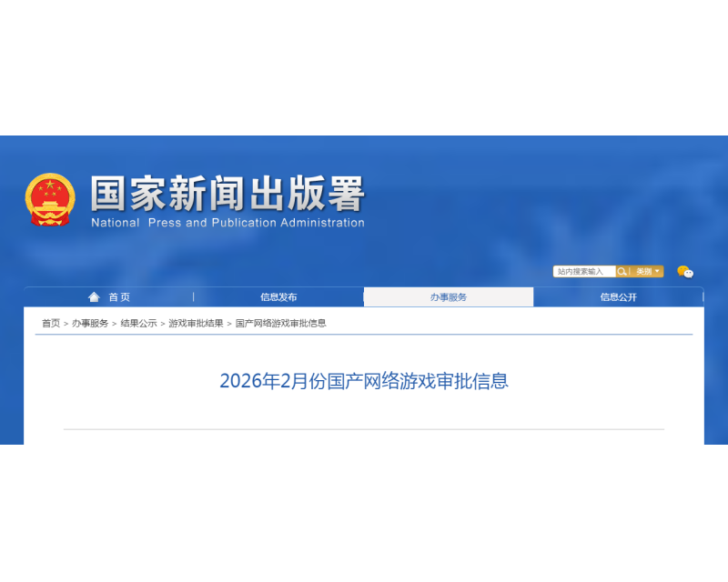Viewport: 728px width, 582px height.
Task: Switch to the 信息发布 tab
Action: (278, 296)
